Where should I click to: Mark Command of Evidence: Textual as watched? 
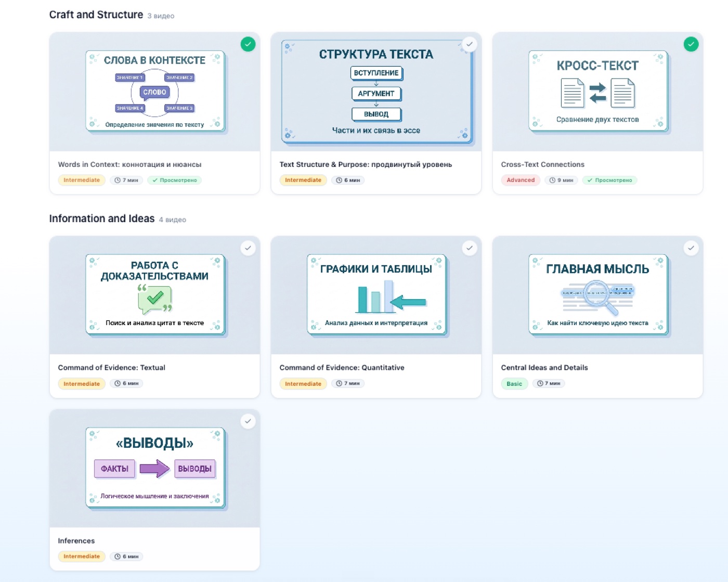point(248,248)
